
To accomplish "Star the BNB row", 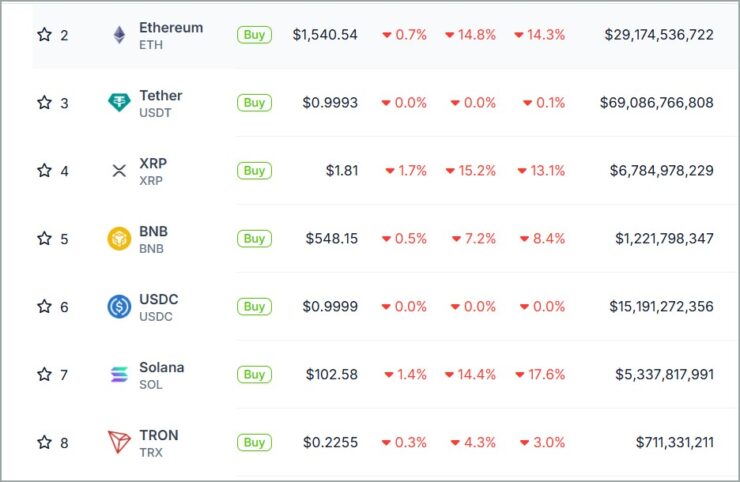I will coord(44,238).
